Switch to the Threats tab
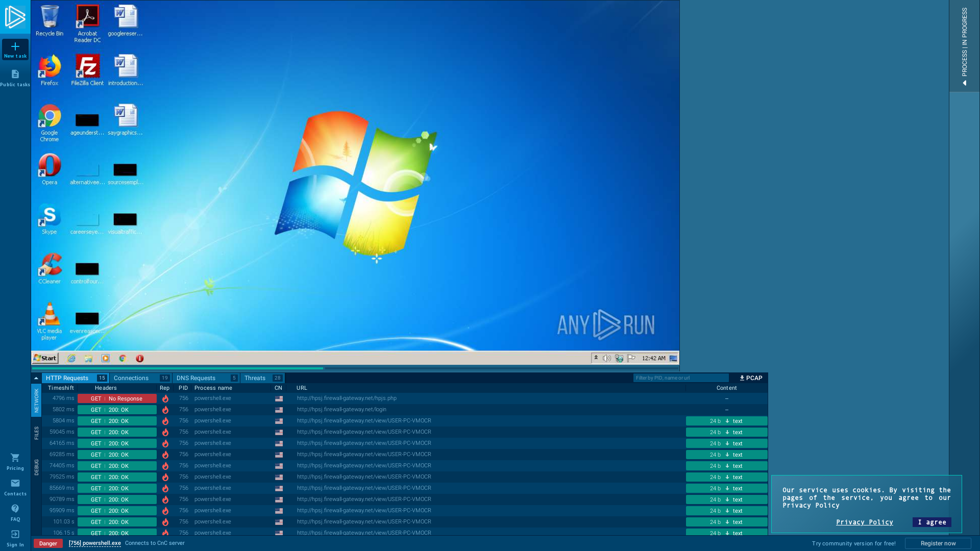Screen dimensions: 980x551 pyautogui.click(x=262, y=378)
